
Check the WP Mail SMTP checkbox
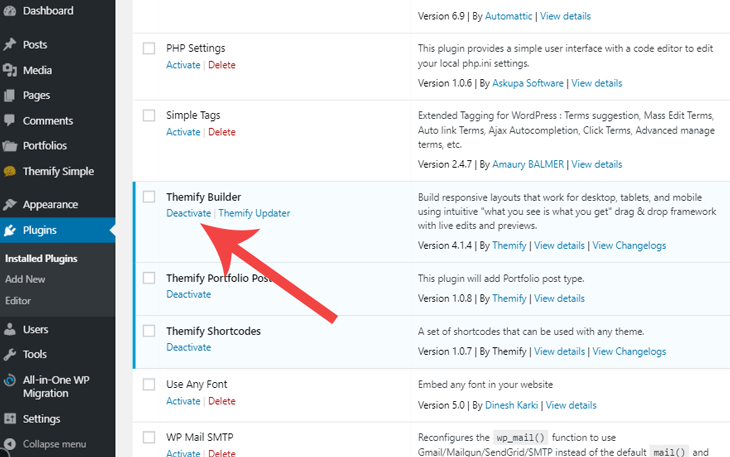point(149,437)
